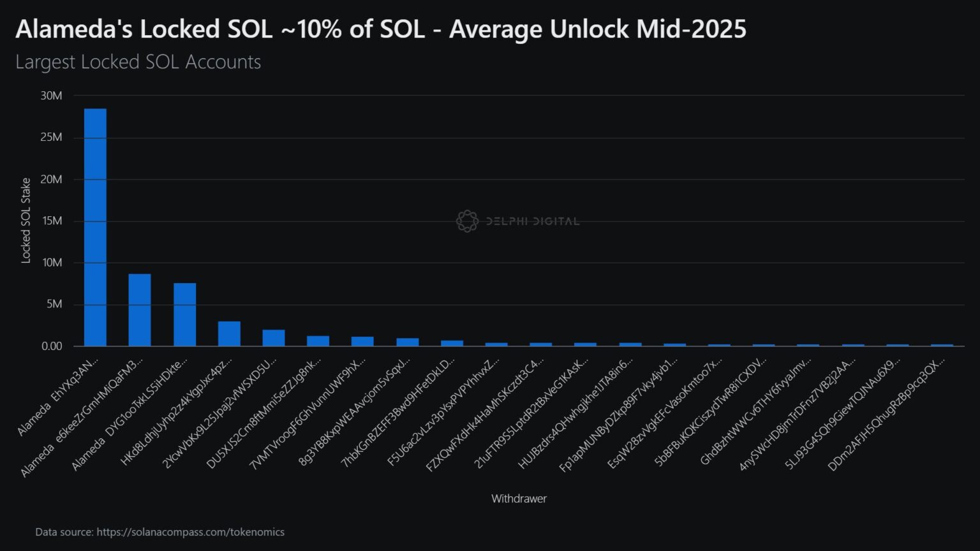Select the Locked SOL Stake axis title
Screen dimensions: 980x551
click(26, 221)
